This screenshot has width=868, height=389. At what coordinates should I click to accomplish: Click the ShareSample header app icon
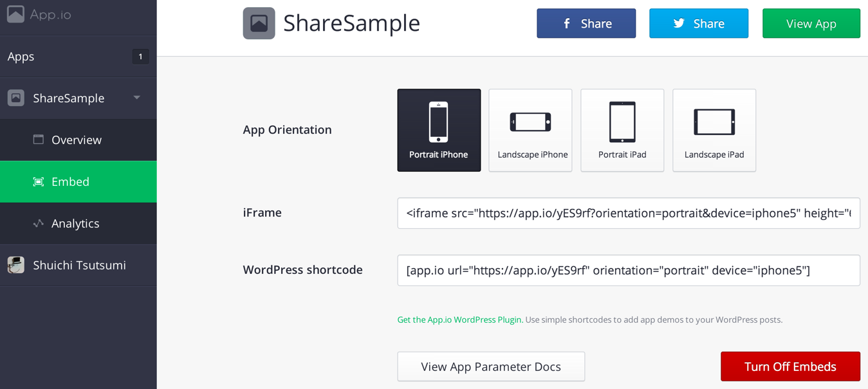259,23
